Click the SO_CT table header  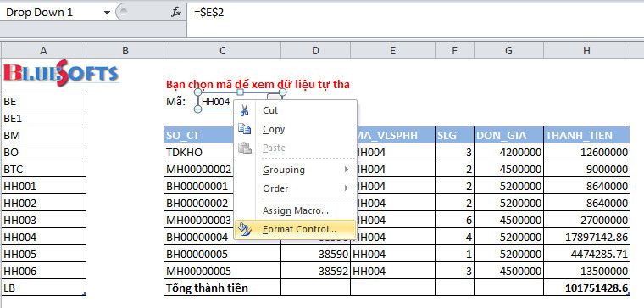[x=199, y=135]
